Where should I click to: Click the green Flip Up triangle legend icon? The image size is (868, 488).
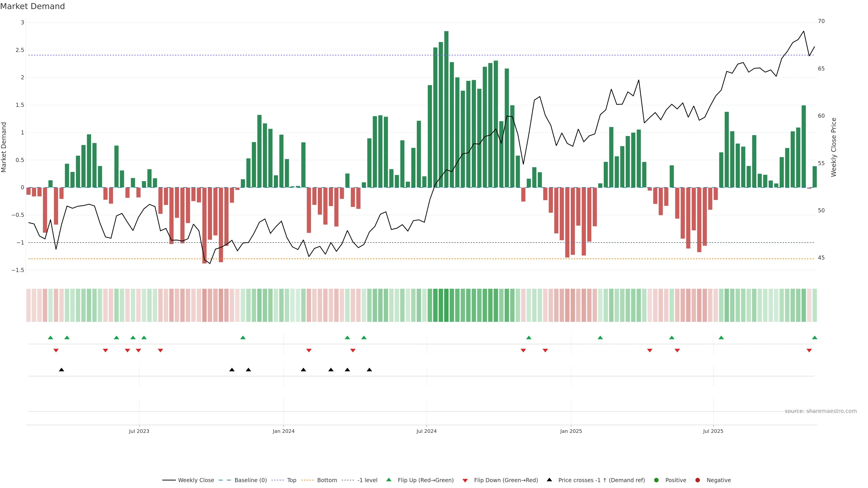[x=389, y=480]
